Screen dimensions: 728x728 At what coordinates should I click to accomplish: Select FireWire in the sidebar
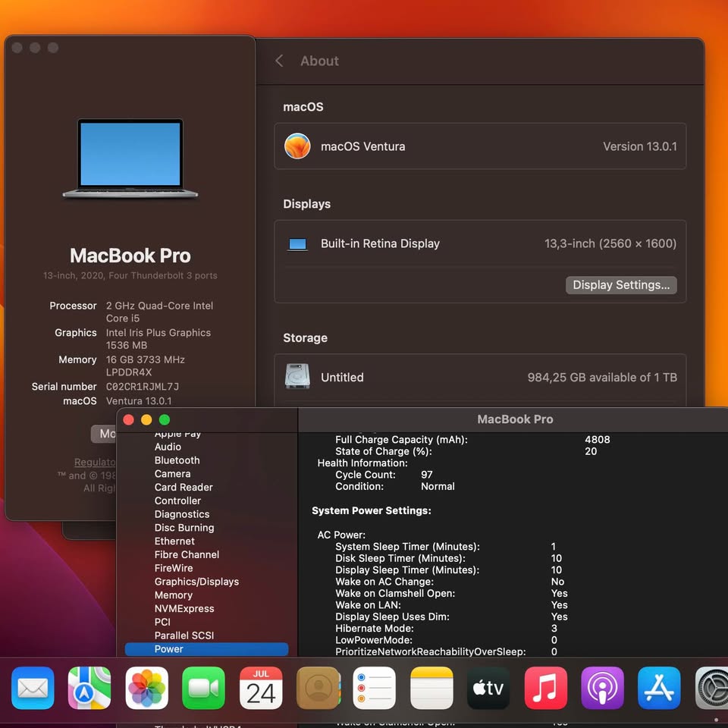173,568
